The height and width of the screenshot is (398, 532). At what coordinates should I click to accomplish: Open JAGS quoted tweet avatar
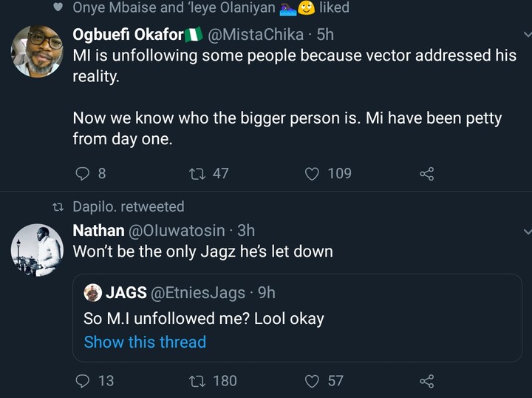(92, 292)
